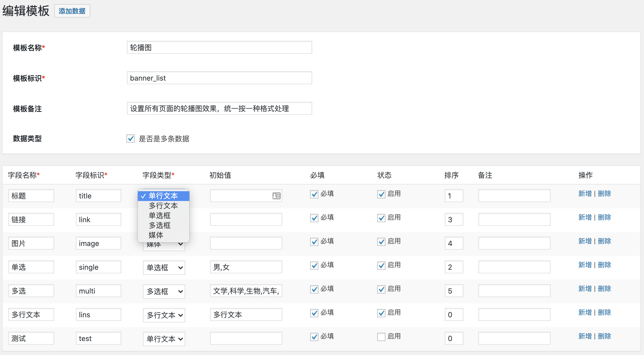Choose 多选框 from the open dropdown menu

click(159, 225)
